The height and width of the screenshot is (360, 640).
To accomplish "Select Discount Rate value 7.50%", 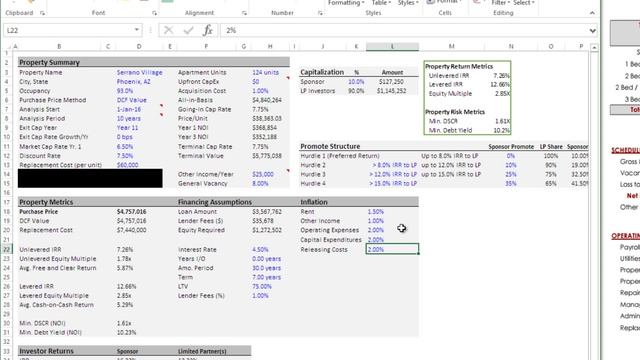I will pyautogui.click(x=125, y=156).
